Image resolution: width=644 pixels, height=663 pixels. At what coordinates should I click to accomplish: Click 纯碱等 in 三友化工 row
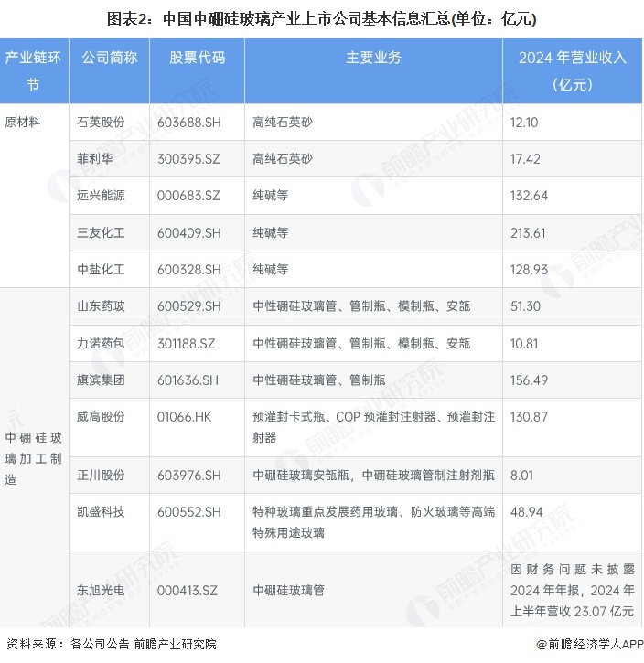pos(270,232)
